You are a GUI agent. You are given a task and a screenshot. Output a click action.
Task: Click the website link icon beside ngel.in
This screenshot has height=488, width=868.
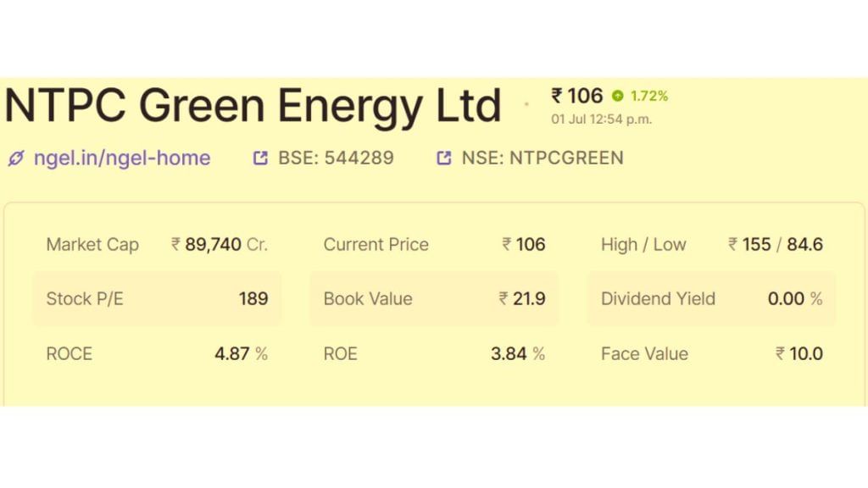click(16, 158)
